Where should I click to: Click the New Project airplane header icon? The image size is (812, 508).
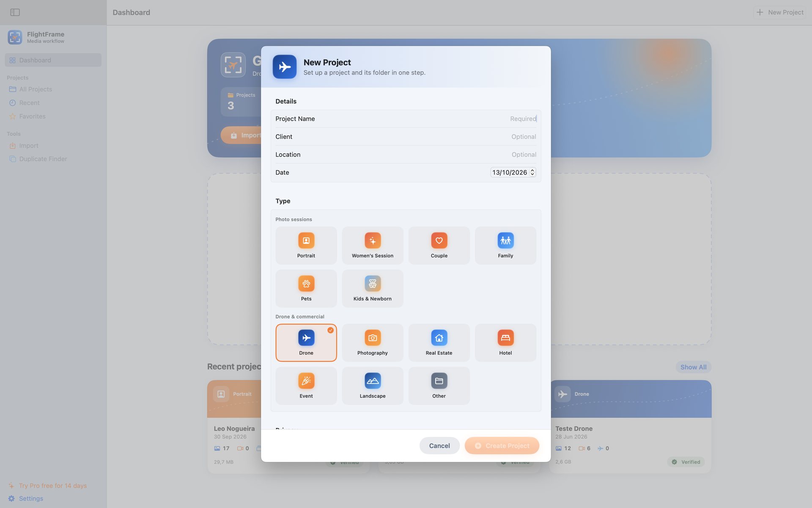tap(285, 67)
